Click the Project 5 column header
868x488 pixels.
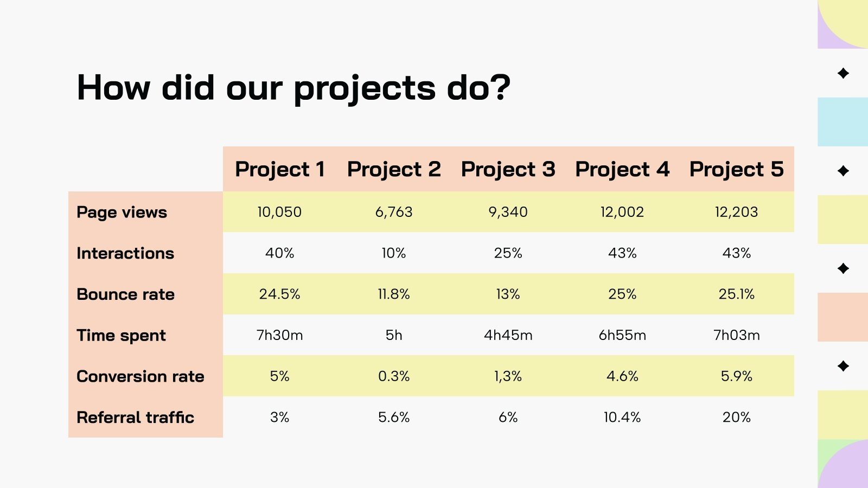737,169
